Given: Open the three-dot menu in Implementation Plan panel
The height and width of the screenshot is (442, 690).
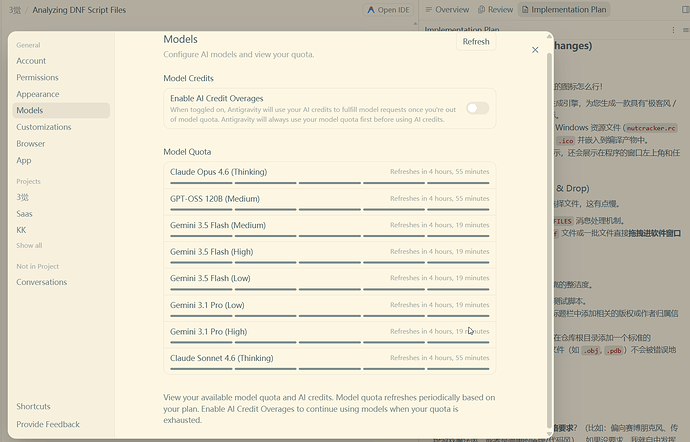Looking at the screenshot, I should [673, 30].
